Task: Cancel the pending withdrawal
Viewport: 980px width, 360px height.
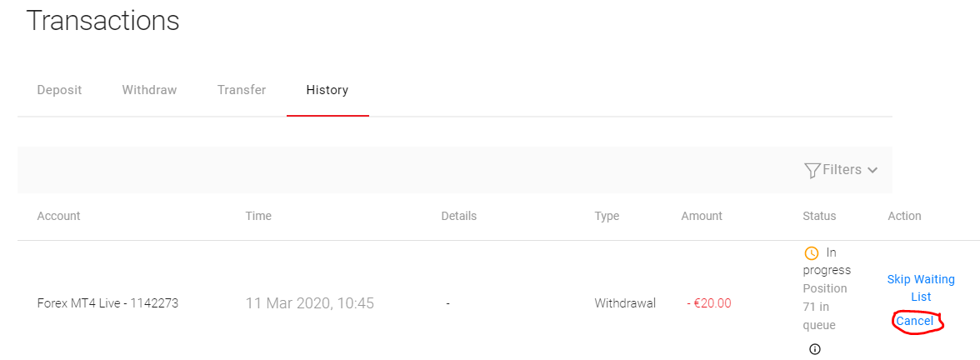Action: 915,321
